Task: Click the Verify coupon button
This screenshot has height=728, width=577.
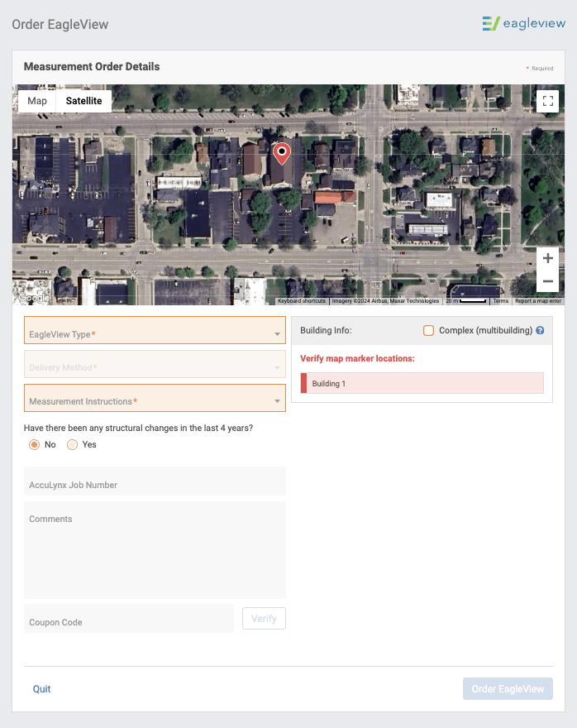Action: (x=264, y=619)
